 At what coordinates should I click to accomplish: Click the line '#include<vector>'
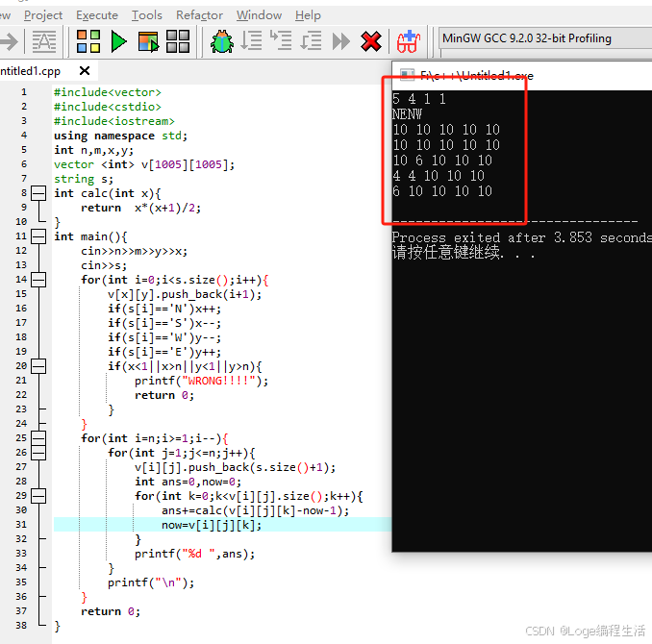point(108,92)
